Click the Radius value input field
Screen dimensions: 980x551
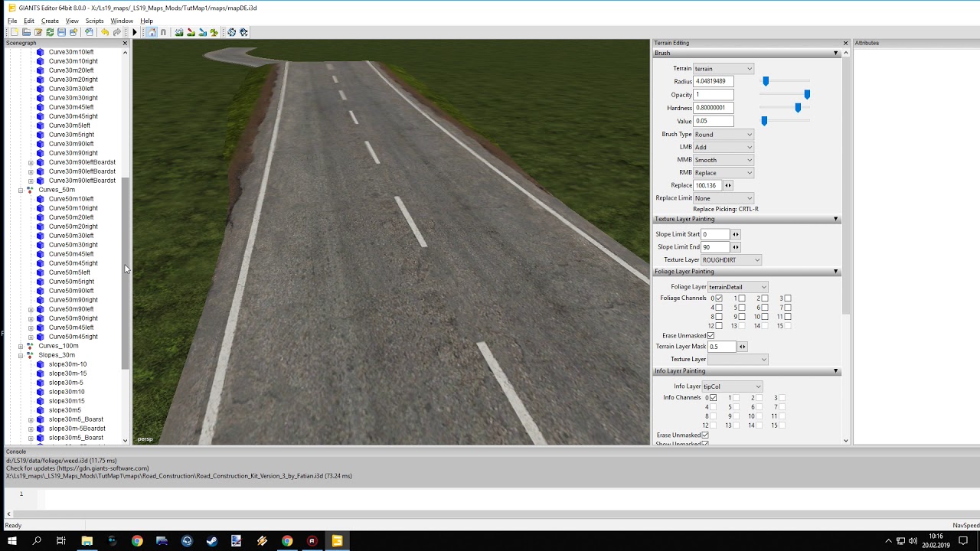coord(714,81)
